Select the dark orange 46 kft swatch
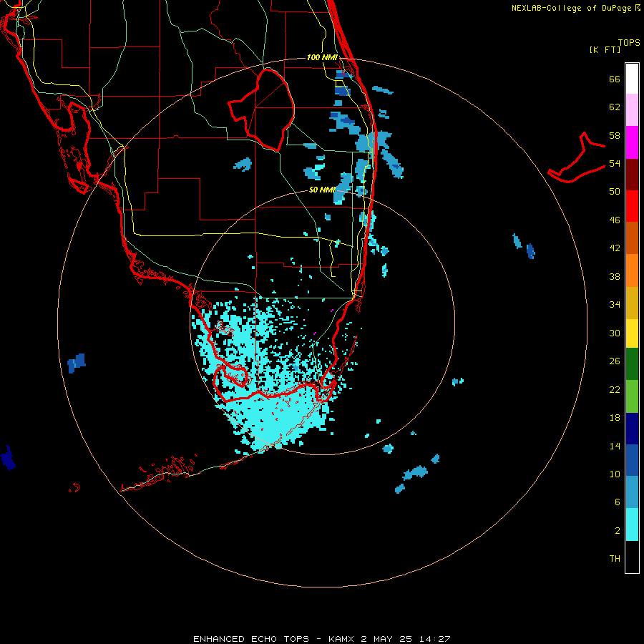This screenshot has height=644, width=644. tap(632, 238)
